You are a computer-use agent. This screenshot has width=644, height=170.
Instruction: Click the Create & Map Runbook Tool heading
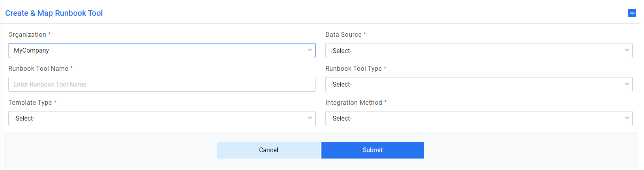(x=54, y=13)
